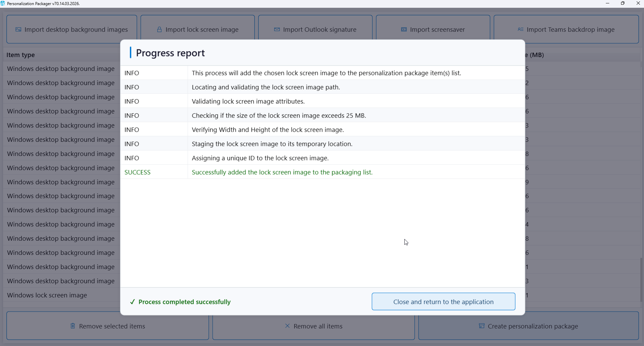
Task: Click the Process completed successfully status text
Action: point(184,302)
